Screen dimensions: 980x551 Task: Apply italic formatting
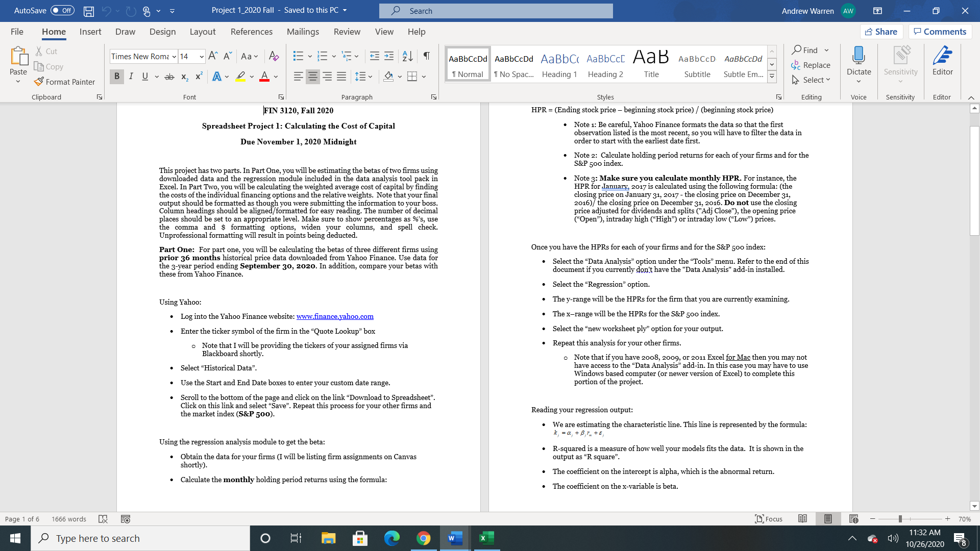click(131, 76)
